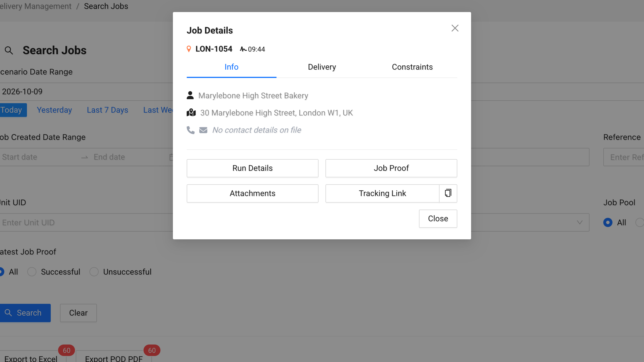Switch to the Info tab

[231, 67]
